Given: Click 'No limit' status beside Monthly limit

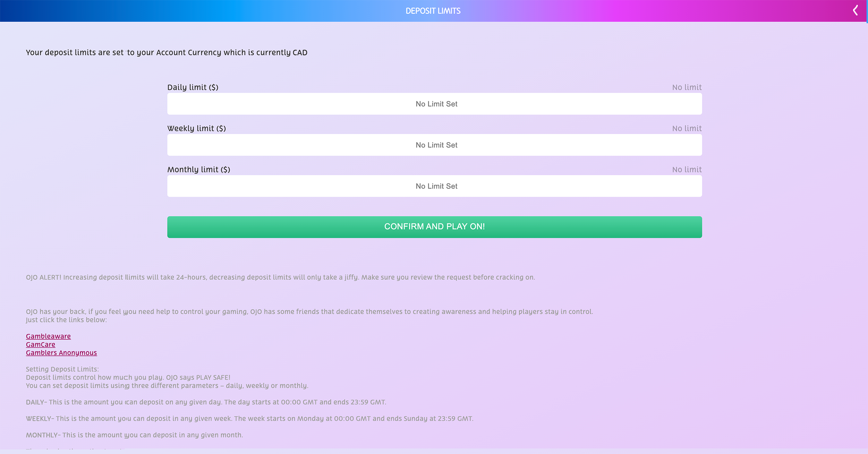Looking at the screenshot, I should pyautogui.click(x=686, y=169).
